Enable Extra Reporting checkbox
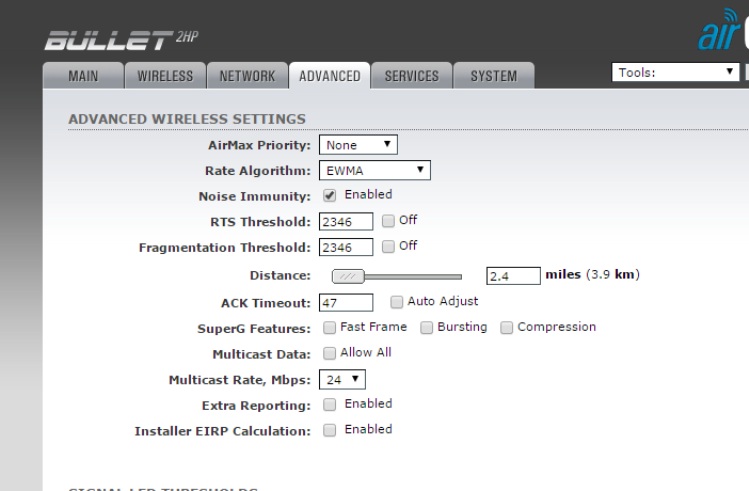The width and height of the screenshot is (749, 491). click(x=330, y=405)
